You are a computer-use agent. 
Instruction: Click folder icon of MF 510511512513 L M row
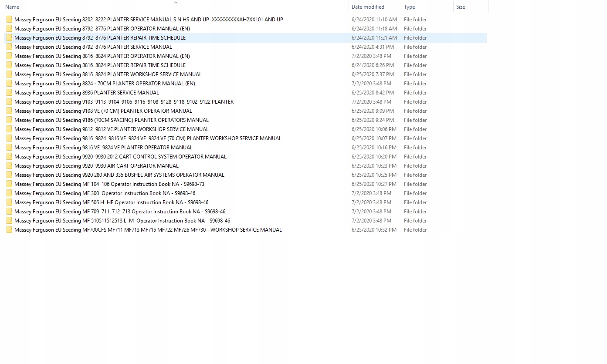point(9,221)
